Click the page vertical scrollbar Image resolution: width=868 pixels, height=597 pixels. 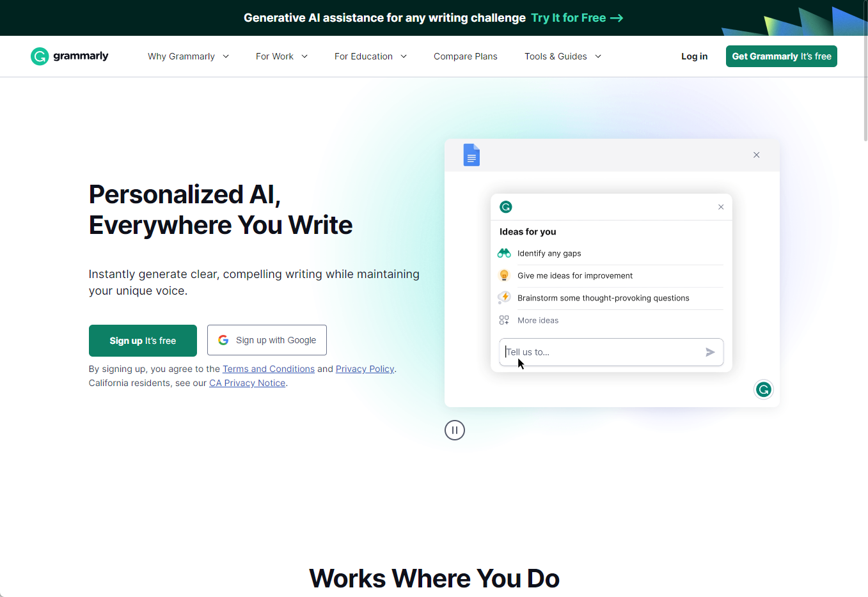point(865,72)
